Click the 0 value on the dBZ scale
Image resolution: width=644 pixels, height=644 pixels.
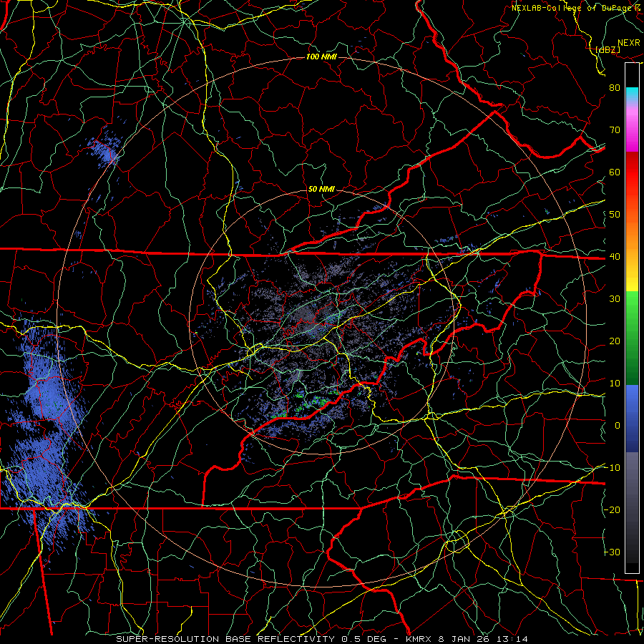click(618, 426)
